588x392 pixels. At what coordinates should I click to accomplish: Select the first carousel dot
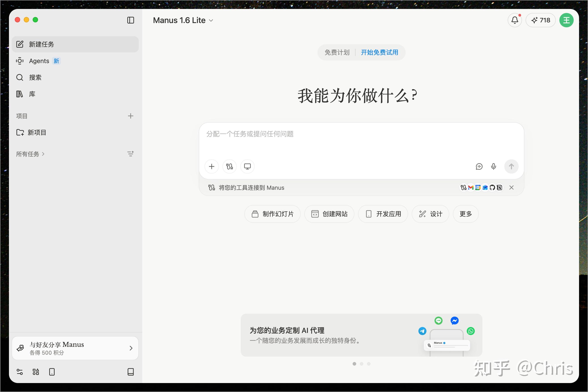tap(354, 364)
